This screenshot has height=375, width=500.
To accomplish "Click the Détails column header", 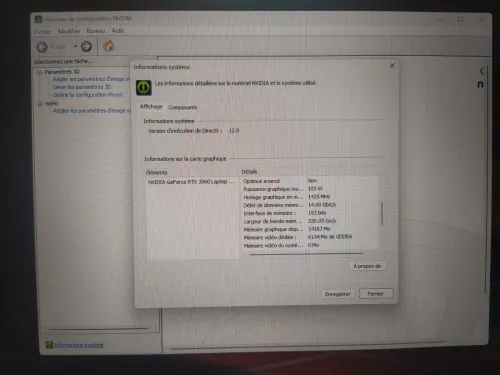I will (249, 172).
